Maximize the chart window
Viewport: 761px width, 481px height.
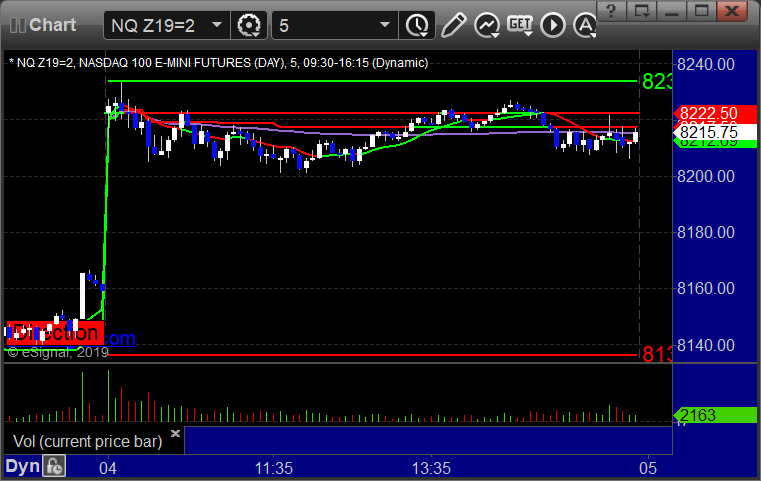701,10
